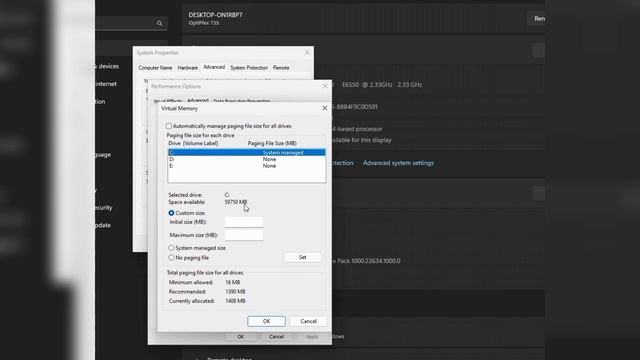Viewport: 640px width, 360px height.
Task: Click the Settings search magnifier icon
Action: point(160,23)
